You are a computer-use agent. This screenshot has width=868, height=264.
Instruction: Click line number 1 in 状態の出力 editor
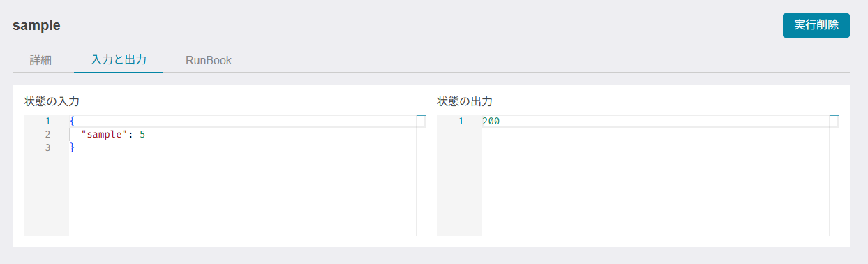461,122
